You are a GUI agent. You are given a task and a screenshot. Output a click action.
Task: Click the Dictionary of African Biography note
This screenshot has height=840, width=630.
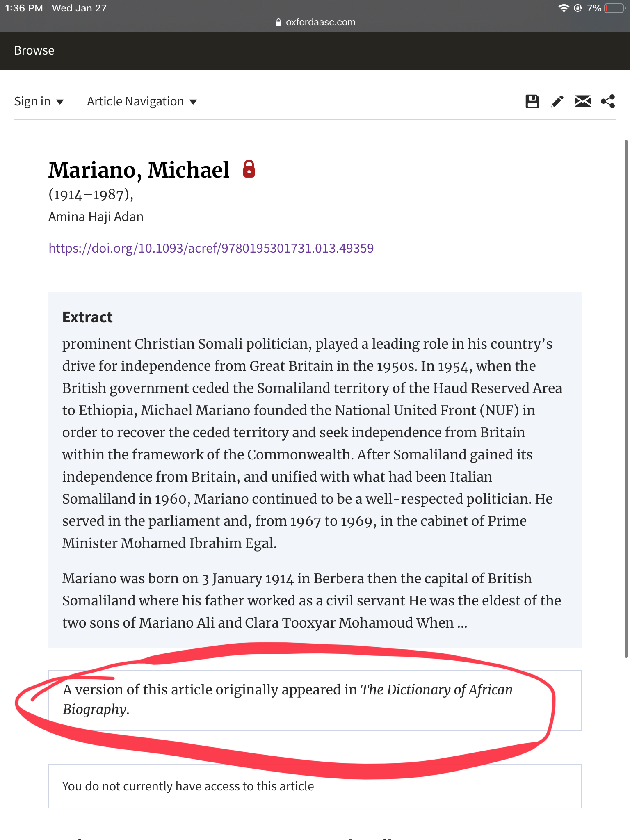pos(287,699)
